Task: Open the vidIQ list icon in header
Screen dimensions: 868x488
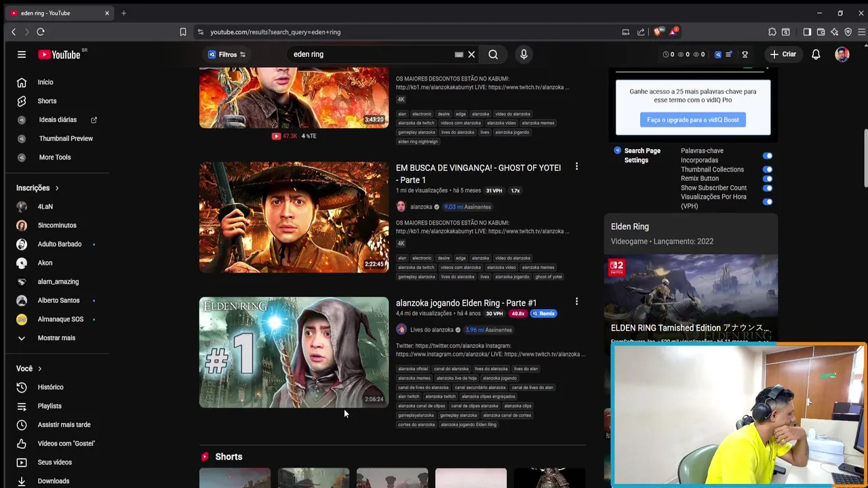Action: (x=729, y=54)
